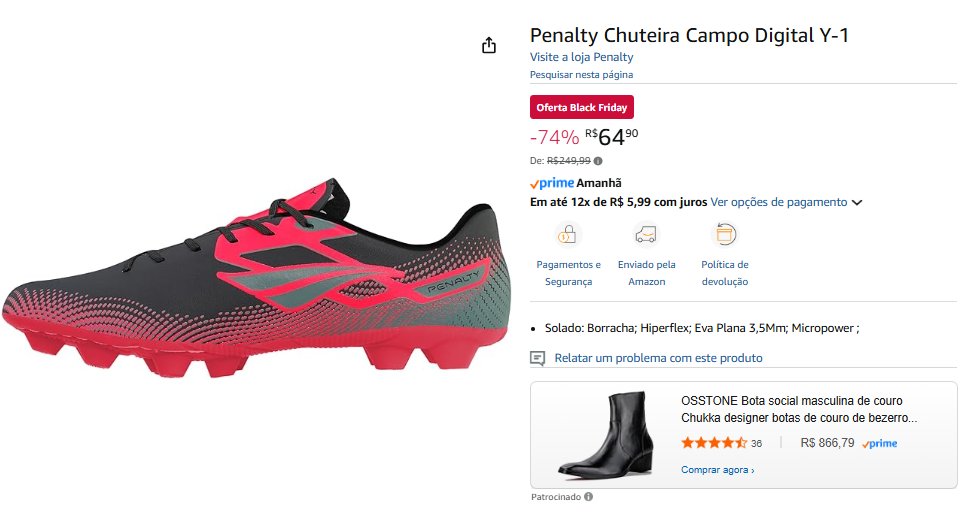Click the Oferta Black Friday badge
The width and height of the screenshot is (977, 516).
(x=581, y=107)
